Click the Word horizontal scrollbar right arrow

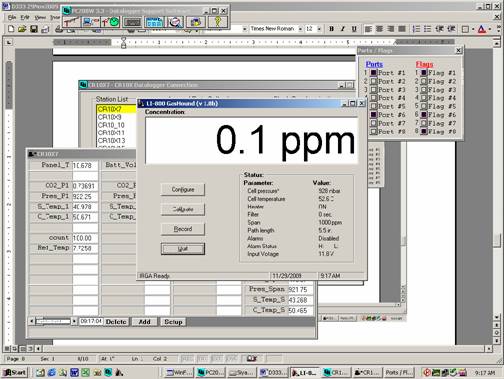(489, 349)
